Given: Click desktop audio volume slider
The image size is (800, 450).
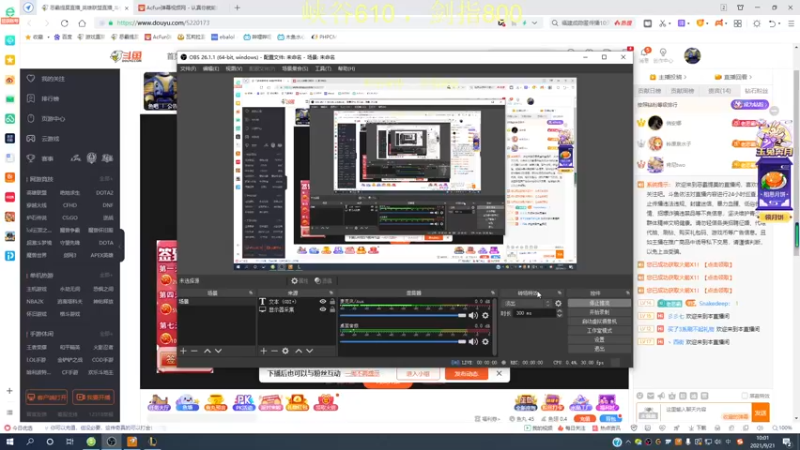Looking at the screenshot, I should click(x=403, y=341).
